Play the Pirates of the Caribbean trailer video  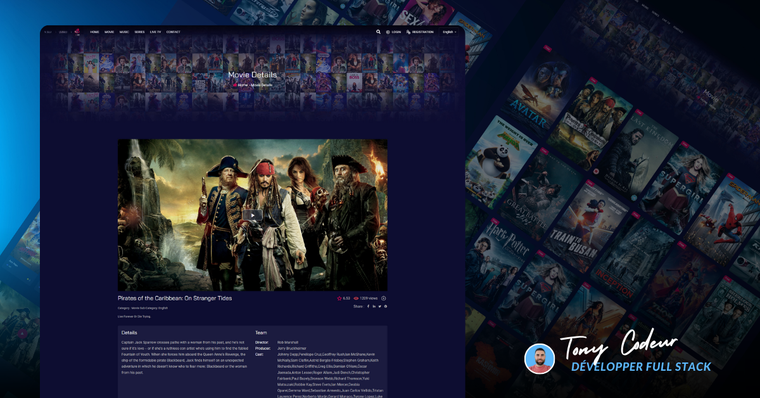[252, 215]
